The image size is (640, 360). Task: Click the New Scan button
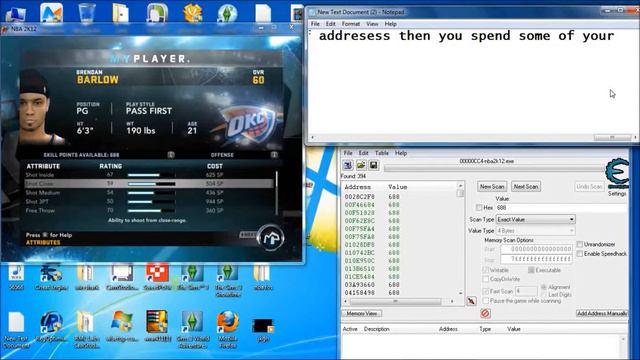[x=492, y=187]
